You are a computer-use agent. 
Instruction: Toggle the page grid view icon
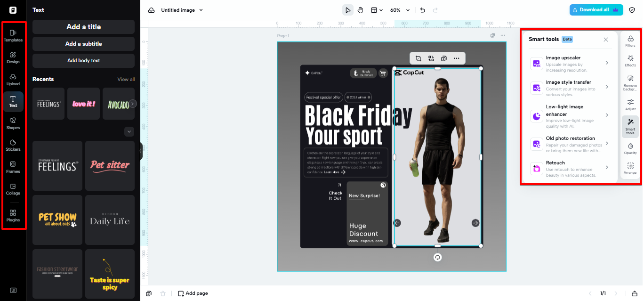[374, 9]
